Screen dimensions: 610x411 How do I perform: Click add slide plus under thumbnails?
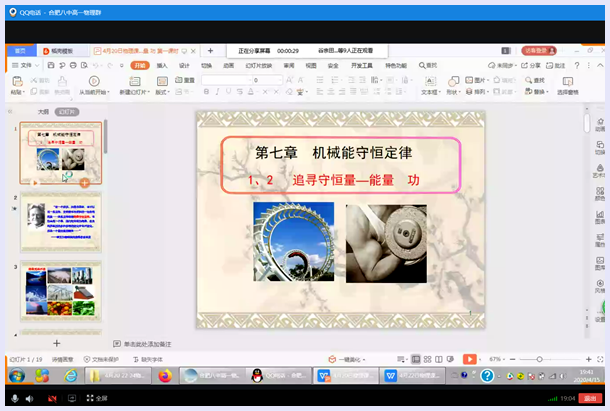[57, 343]
